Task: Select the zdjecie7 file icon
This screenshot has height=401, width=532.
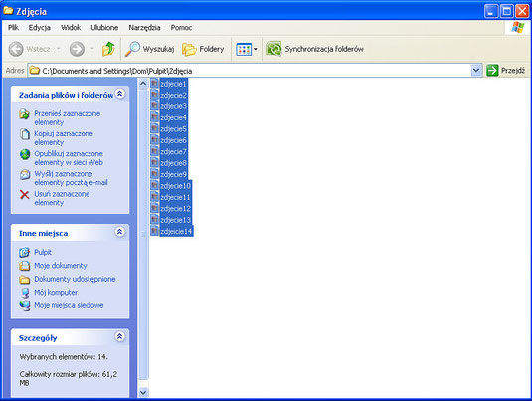Action: pos(154,151)
